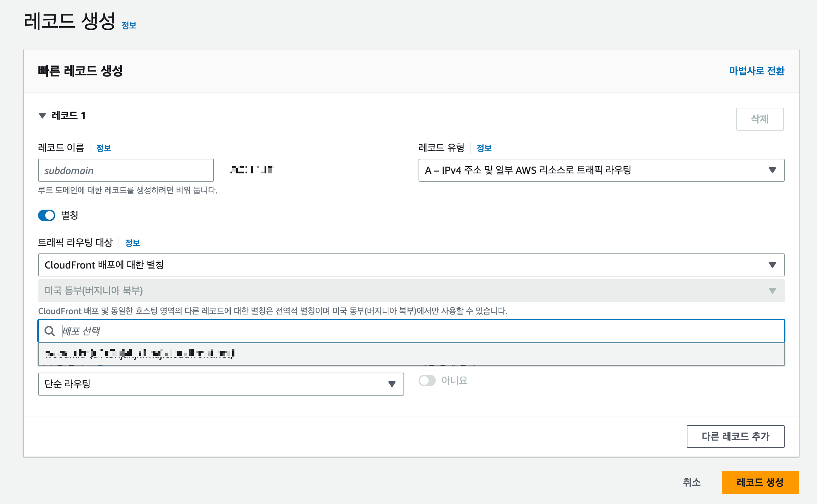Open the 레코드 유형 dropdown
The image size is (817, 504).
[x=601, y=170]
